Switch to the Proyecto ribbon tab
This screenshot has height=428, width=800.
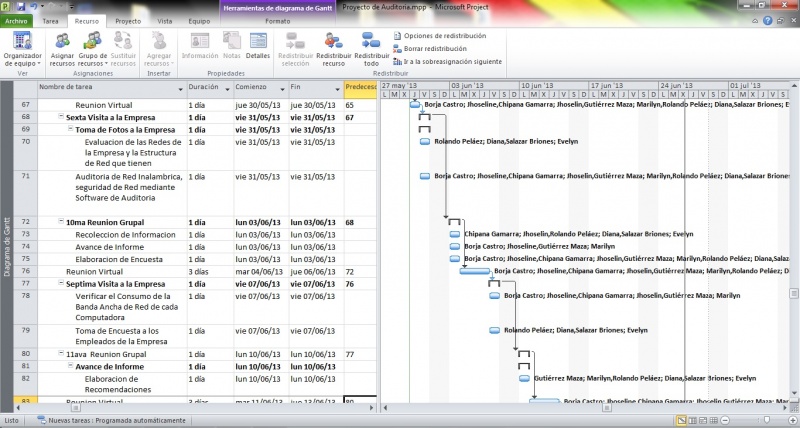[x=127, y=20]
